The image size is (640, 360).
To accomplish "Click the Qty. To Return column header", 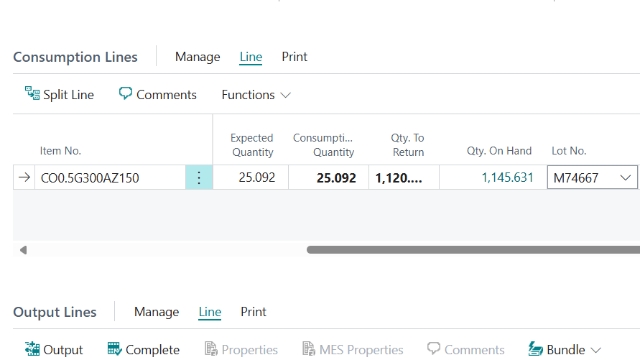I will [x=407, y=145].
